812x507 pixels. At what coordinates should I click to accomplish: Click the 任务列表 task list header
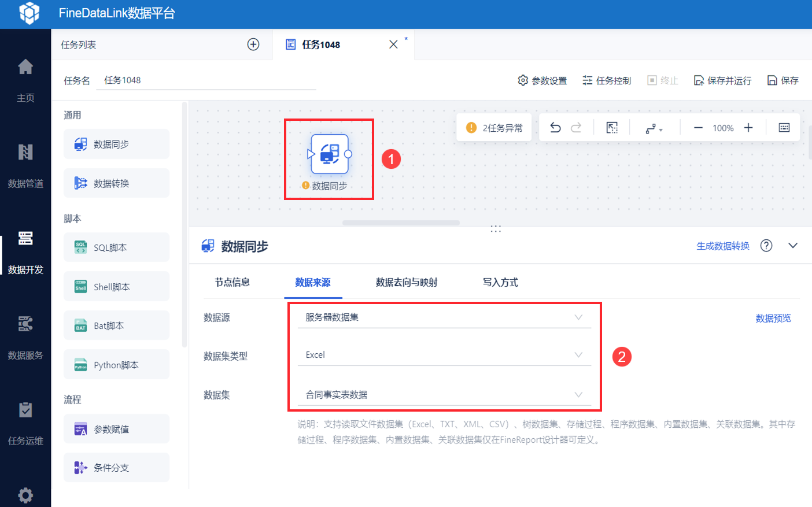(79, 45)
